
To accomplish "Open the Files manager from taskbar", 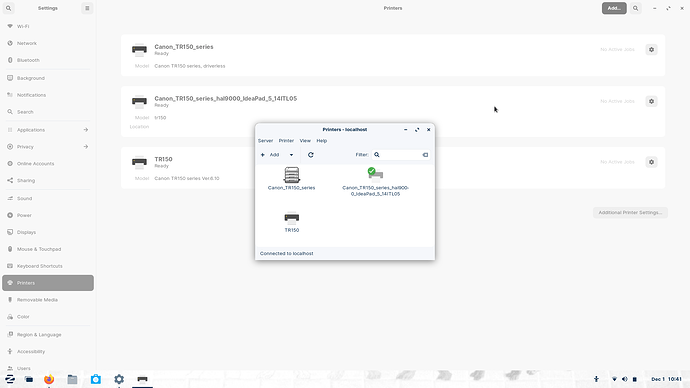I will (73, 379).
